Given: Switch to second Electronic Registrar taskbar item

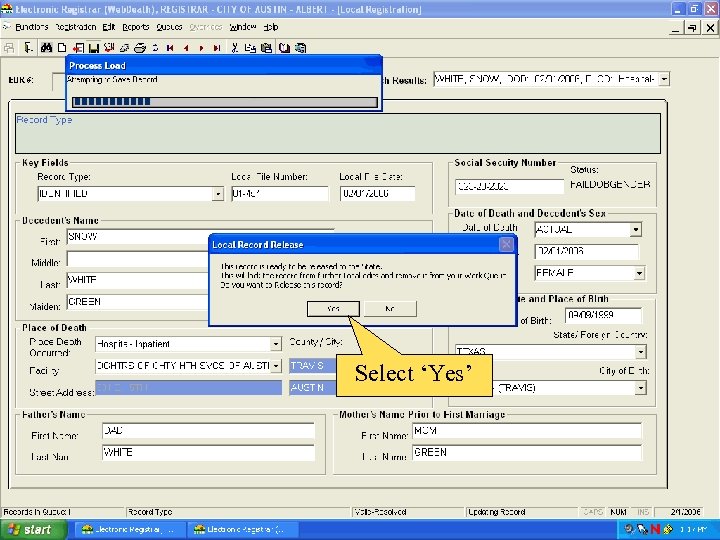Looking at the screenshot, I should tap(241, 530).
